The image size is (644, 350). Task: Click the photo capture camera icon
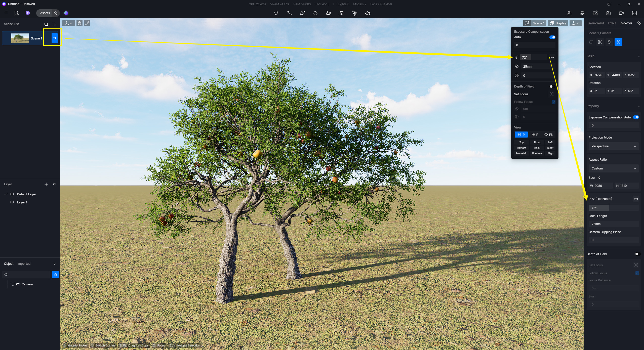(x=608, y=13)
